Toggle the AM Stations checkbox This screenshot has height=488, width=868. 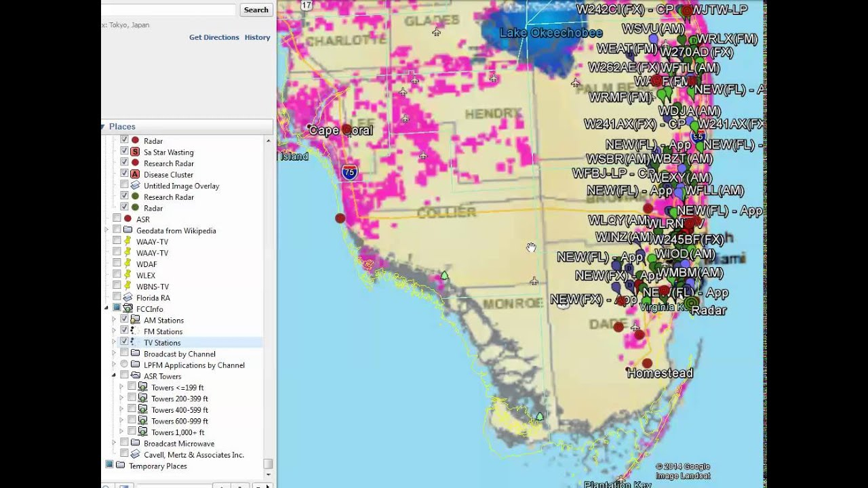click(x=124, y=319)
